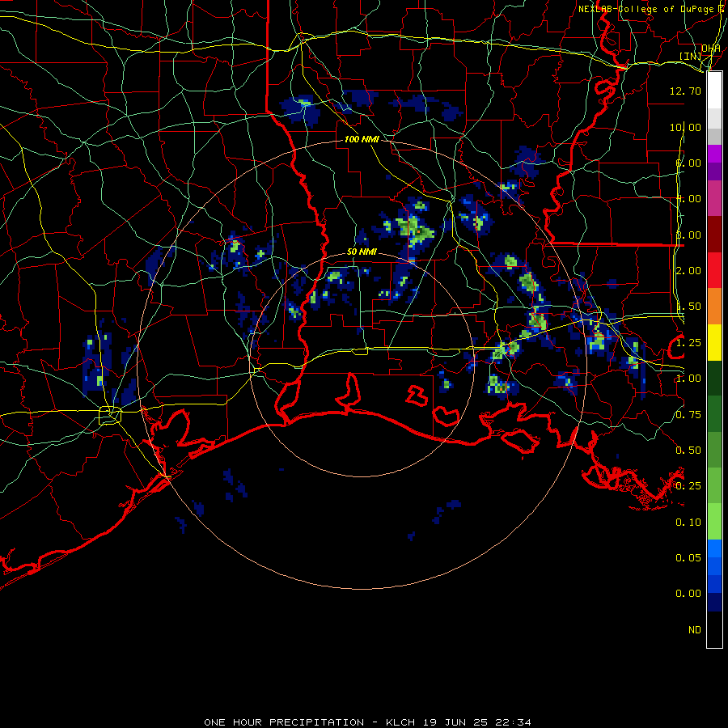Select the bright magenta legend swatch

click(x=714, y=154)
